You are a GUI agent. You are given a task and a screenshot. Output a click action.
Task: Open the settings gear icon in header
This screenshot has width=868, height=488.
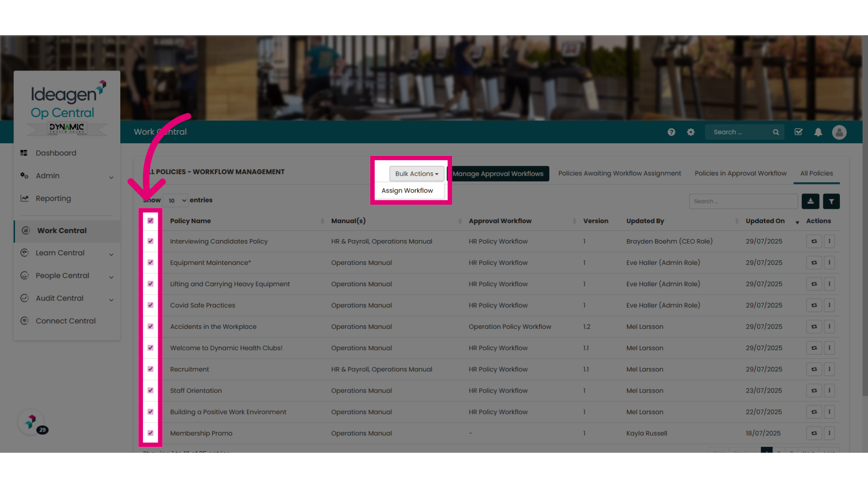coord(691,132)
